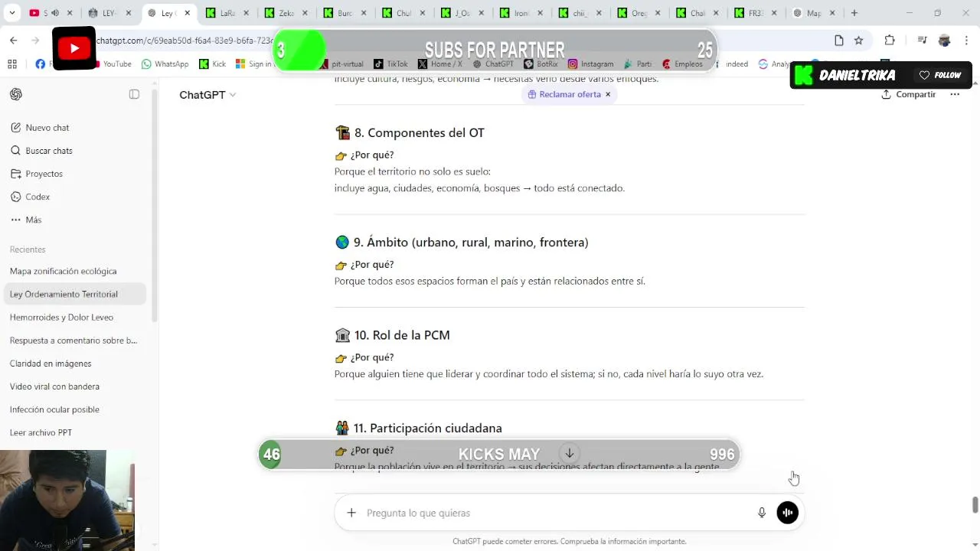This screenshot has width=980, height=551.
Task: Open the TikTok bookmark
Action: pyautogui.click(x=390, y=64)
